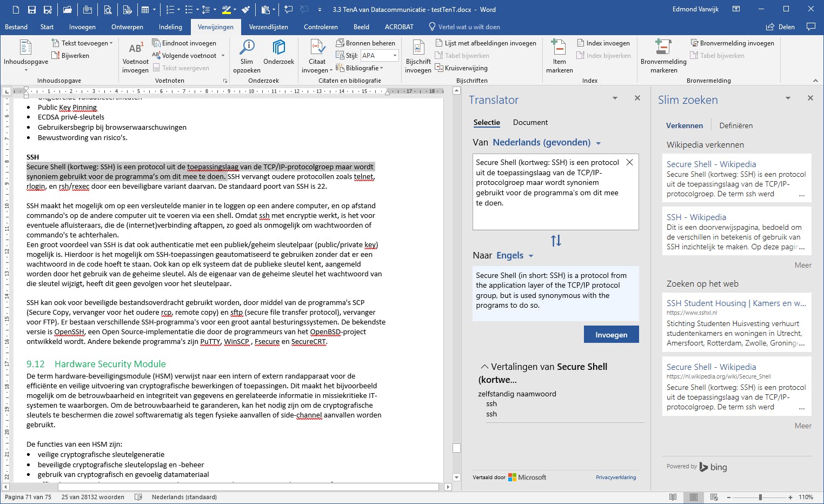Click the zoom in plus button
The height and width of the screenshot is (504, 824).
pyautogui.click(x=790, y=497)
